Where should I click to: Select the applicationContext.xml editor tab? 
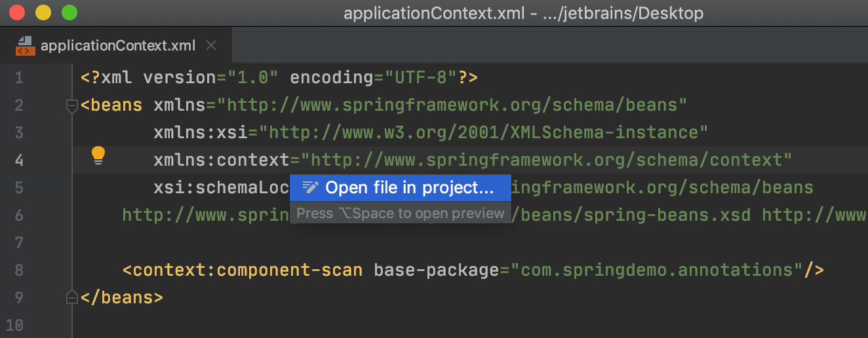[x=117, y=46]
